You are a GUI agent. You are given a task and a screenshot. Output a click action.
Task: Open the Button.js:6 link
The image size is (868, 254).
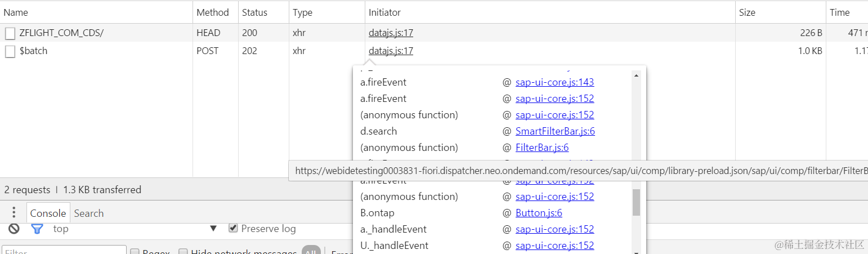coord(539,213)
